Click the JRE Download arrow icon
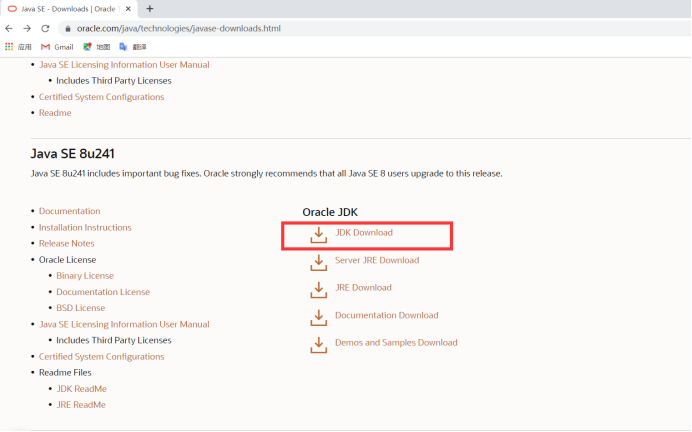 click(319, 290)
